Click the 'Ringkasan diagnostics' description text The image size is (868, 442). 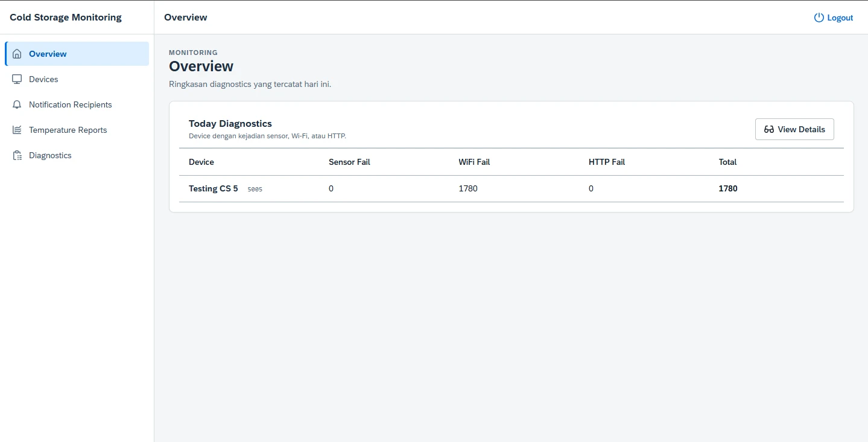(x=250, y=84)
